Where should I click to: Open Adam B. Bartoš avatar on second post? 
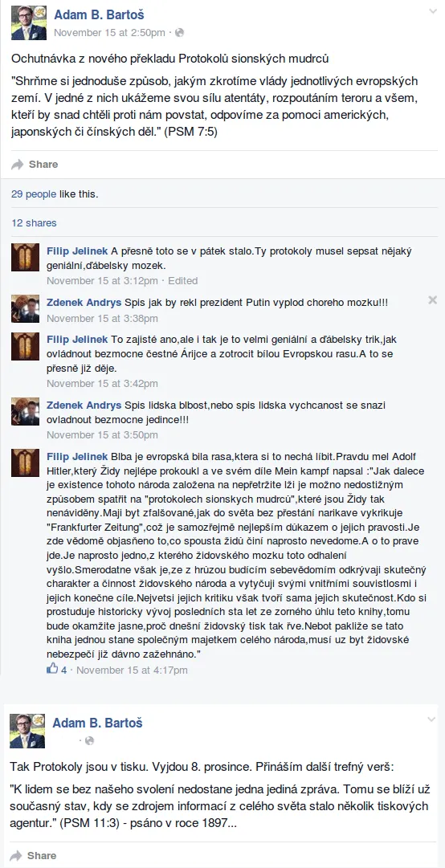27,731
